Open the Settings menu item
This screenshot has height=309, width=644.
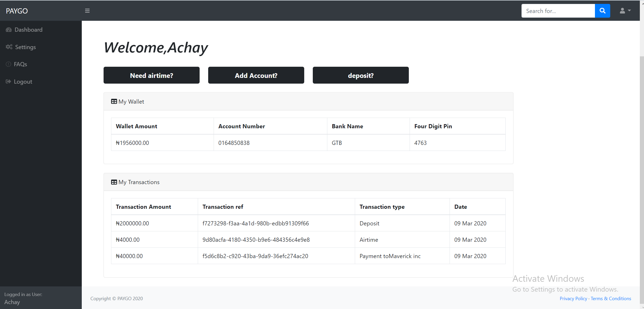point(25,47)
